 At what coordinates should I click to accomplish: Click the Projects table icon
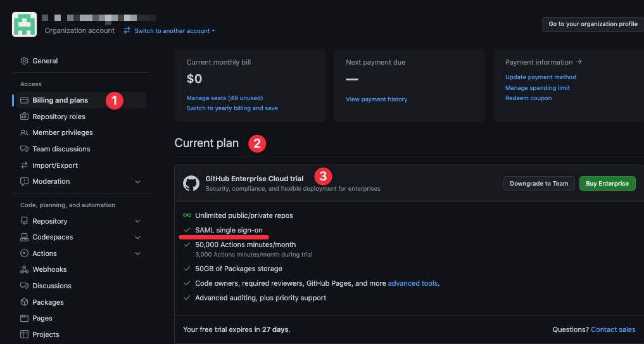tap(25, 334)
